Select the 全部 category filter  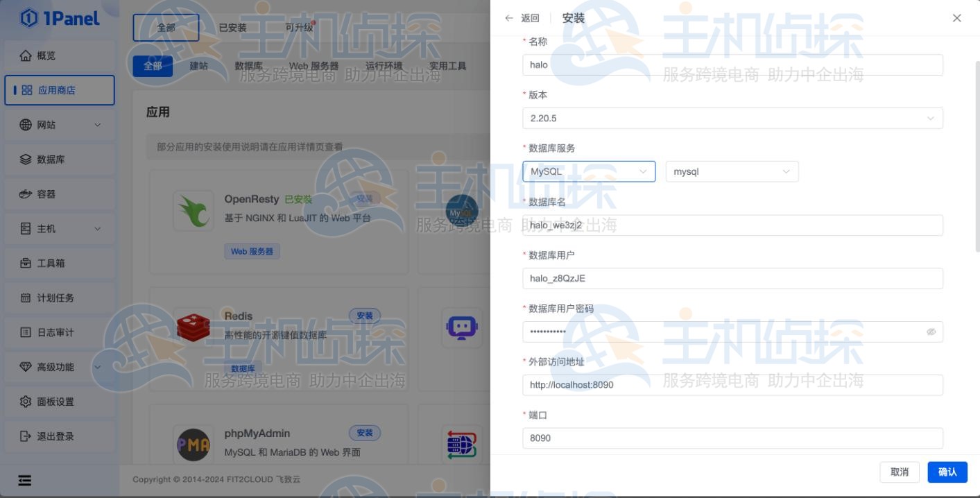(153, 66)
